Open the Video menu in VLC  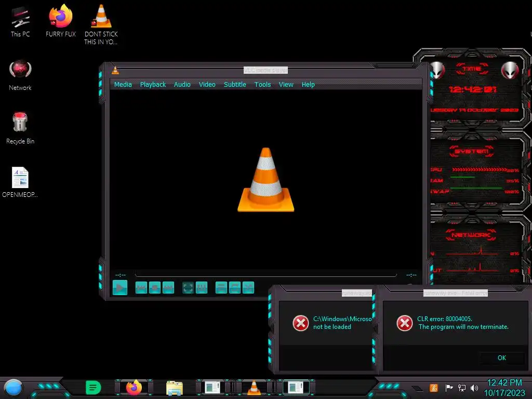[207, 85]
